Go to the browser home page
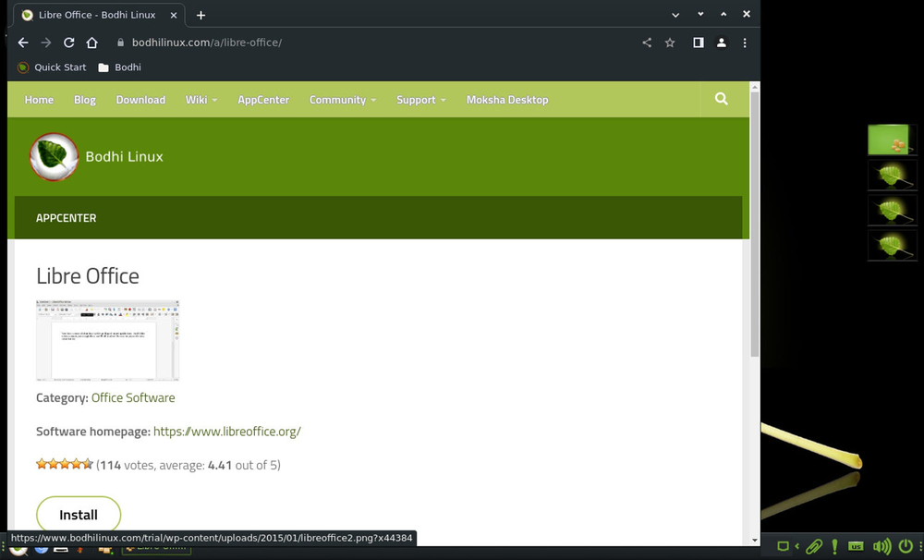Image resolution: width=924 pixels, height=560 pixels. click(x=91, y=43)
